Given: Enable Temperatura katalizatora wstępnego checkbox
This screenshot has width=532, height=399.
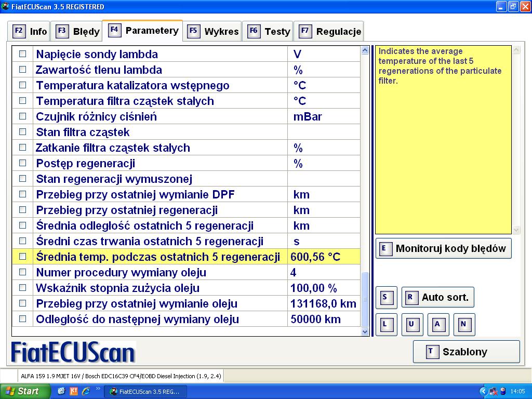Looking at the screenshot, I should pos(22,85).
